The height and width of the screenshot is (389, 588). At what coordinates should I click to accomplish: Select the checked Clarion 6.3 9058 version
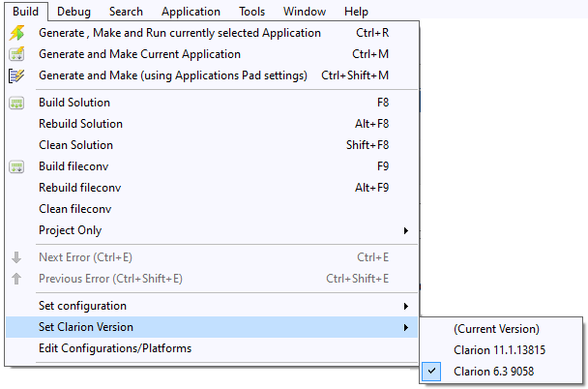point(492,372)
